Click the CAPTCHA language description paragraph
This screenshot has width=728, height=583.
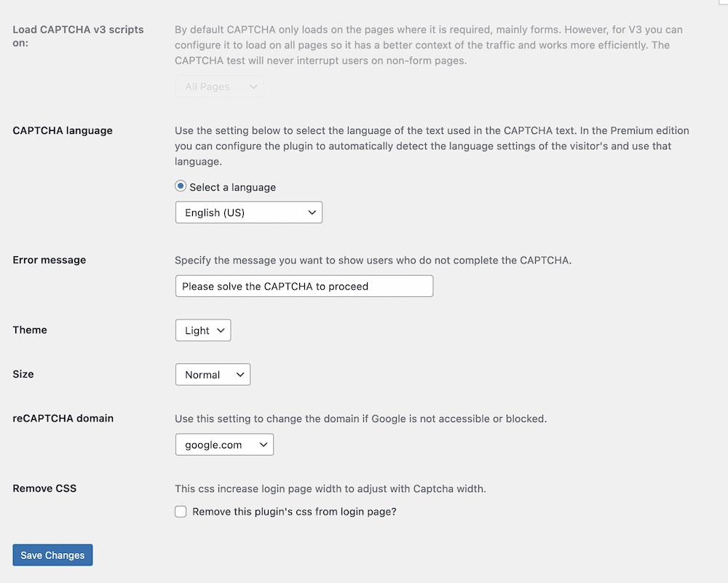coord(432,146)
